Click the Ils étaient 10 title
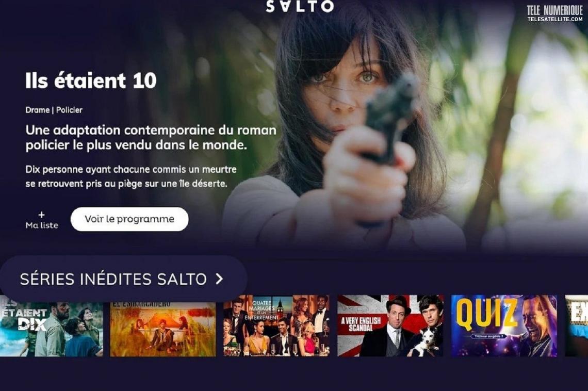This screenshot has width=588, height=391. click(x=91, y=80)
